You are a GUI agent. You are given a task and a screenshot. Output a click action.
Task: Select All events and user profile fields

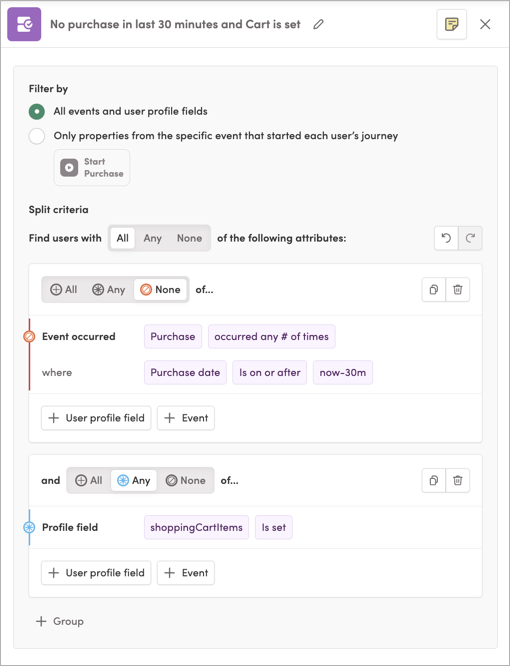pos(37,112)
